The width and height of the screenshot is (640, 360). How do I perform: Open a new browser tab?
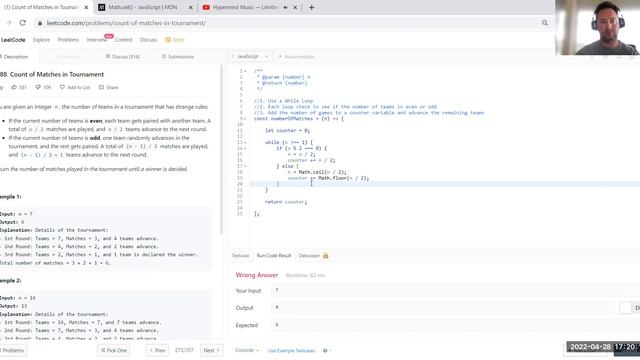point(311,7)
